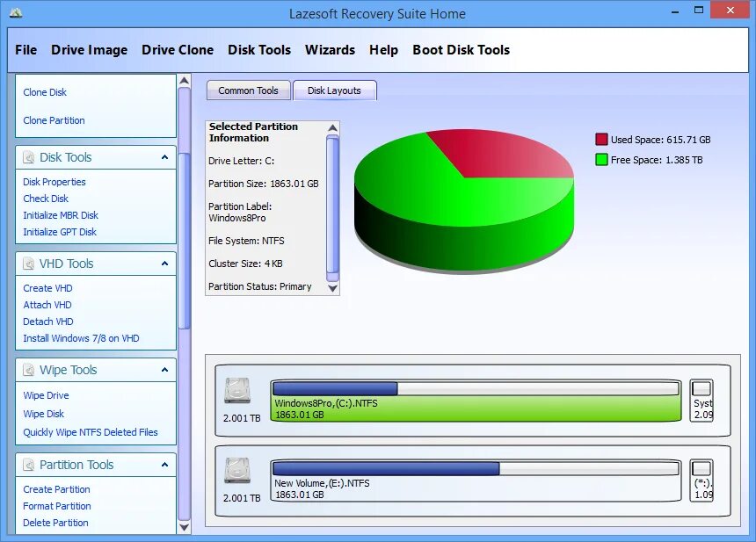Switch to the Common Tools tab
756x542 pixels.
coord(248,90)
